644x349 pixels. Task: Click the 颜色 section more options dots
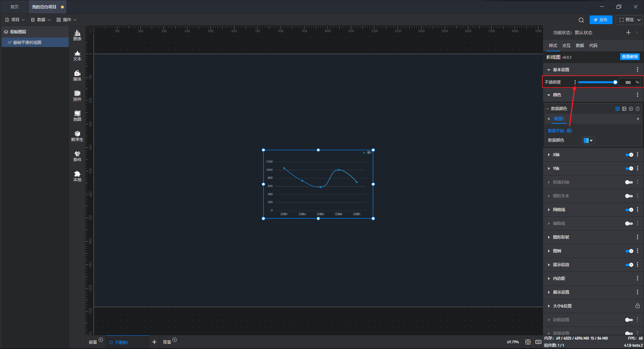637,95
